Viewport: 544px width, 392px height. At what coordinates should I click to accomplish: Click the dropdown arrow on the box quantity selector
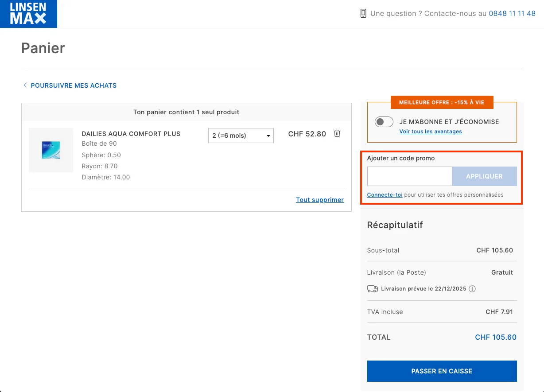[268, 135]
